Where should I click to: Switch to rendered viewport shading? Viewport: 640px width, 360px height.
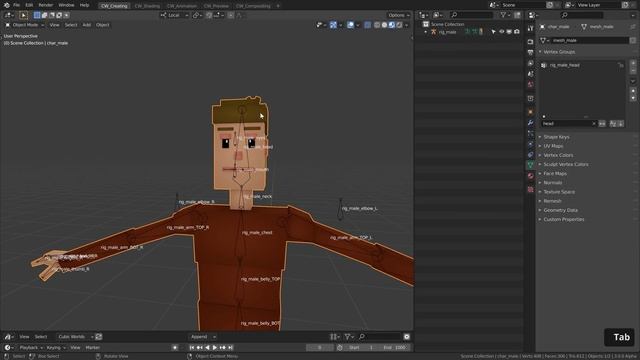tap(399, 25)
